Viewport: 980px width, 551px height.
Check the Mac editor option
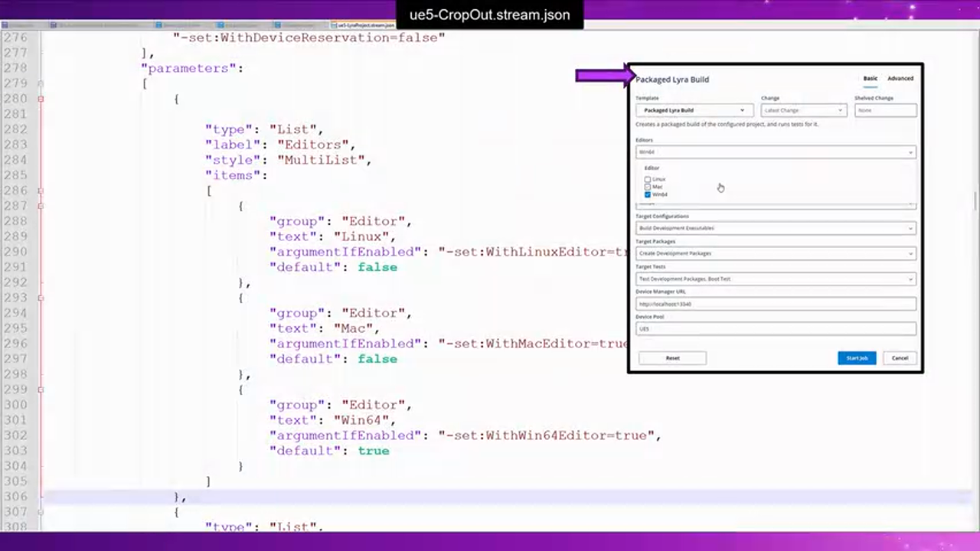[x=648, y=187]
